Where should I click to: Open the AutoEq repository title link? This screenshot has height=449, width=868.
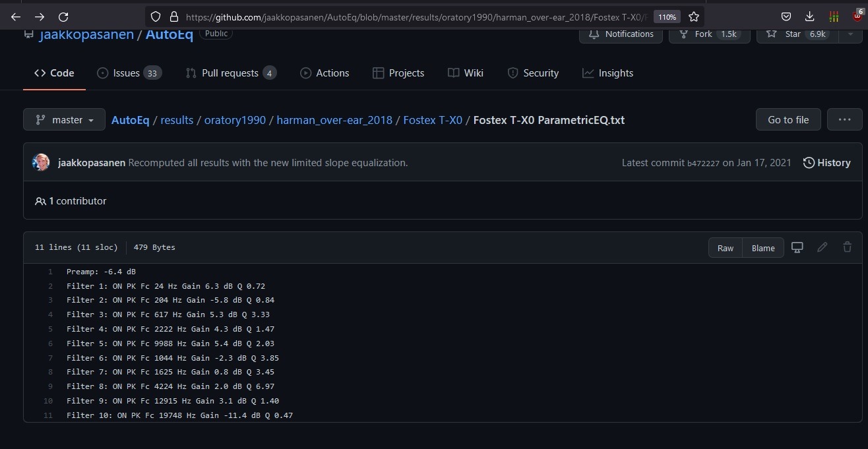[170, 34]
